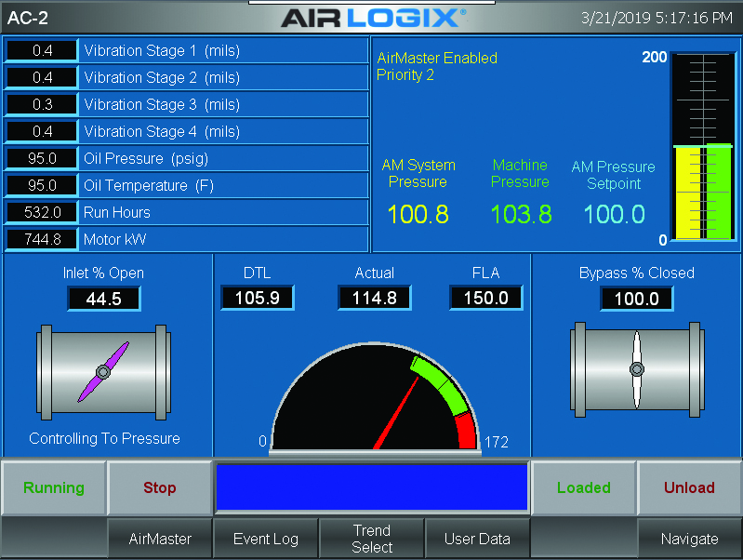Click the Vibration Stage 4 row value
This screenshot has width=743, height=560.
(x=42, y=132)
